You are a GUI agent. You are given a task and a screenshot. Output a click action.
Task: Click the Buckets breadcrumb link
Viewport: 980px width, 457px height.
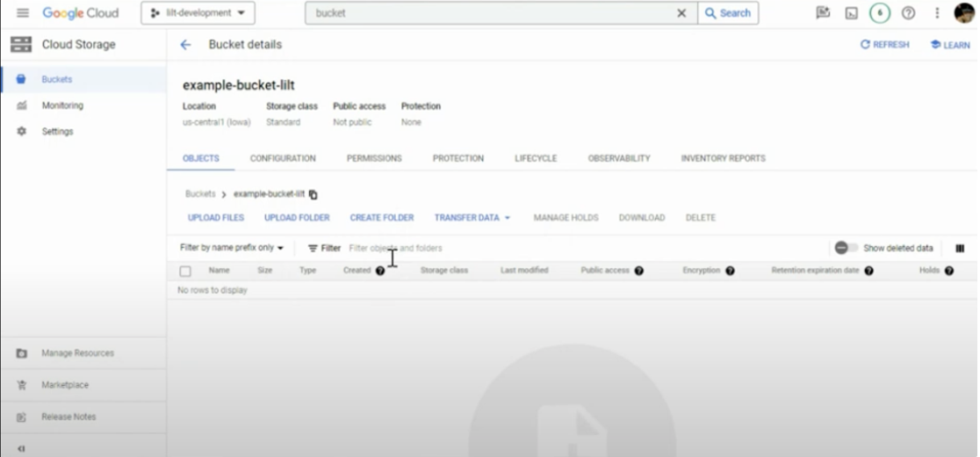[200, 194]
